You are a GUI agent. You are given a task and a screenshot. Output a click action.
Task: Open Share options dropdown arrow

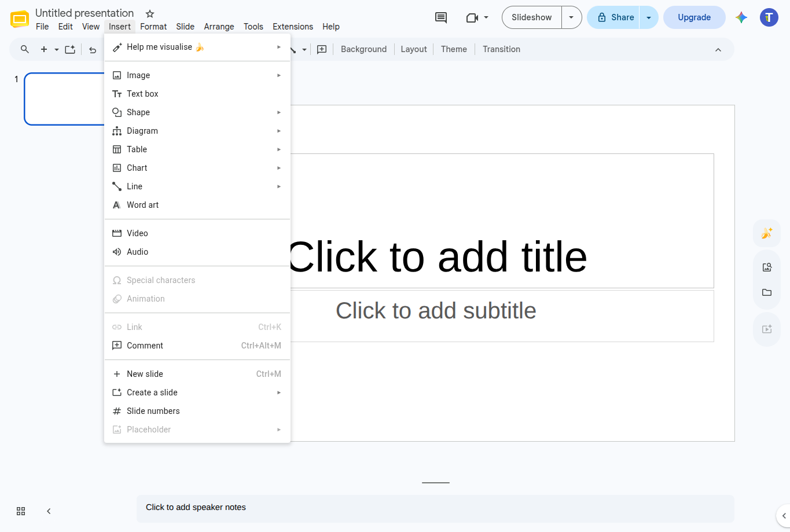(x=649, y=17)
